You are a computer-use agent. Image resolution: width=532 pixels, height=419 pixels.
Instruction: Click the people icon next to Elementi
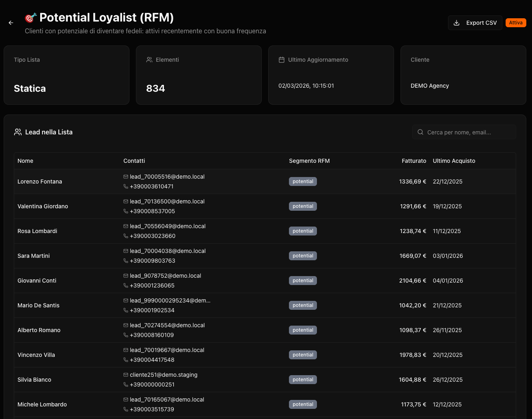[x=149, y=60]
